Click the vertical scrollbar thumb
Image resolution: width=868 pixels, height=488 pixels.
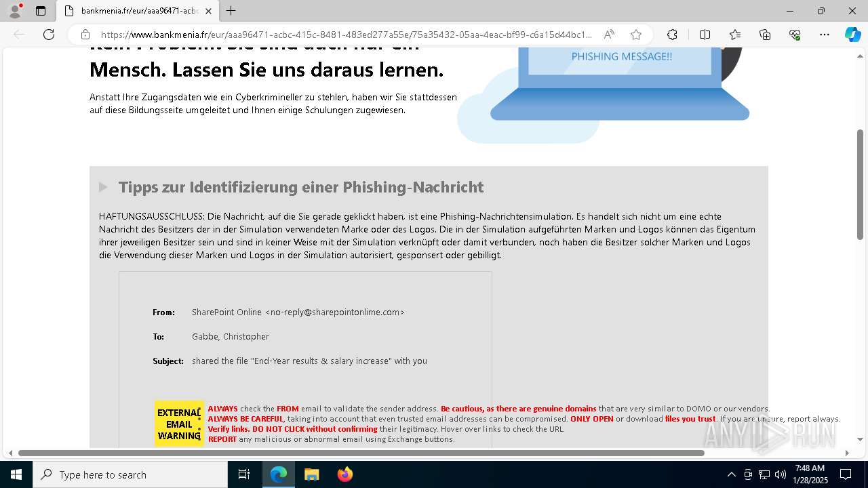(861, 184)
